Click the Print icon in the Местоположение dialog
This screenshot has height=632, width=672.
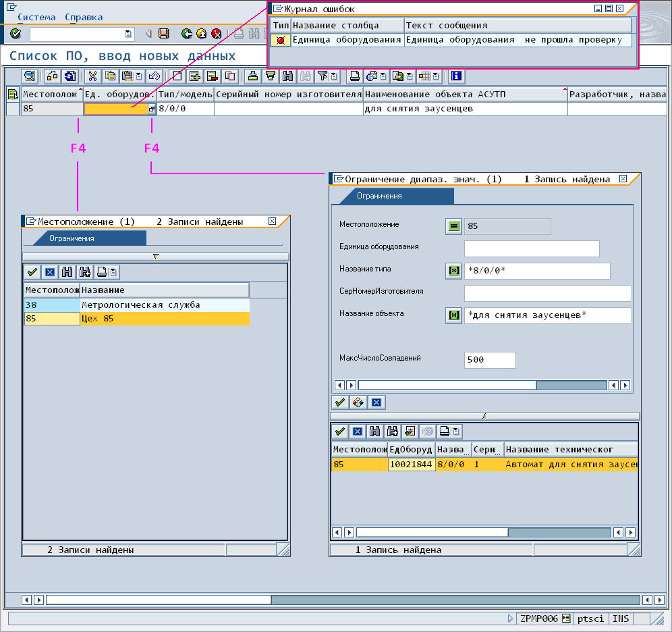point(101,273)
